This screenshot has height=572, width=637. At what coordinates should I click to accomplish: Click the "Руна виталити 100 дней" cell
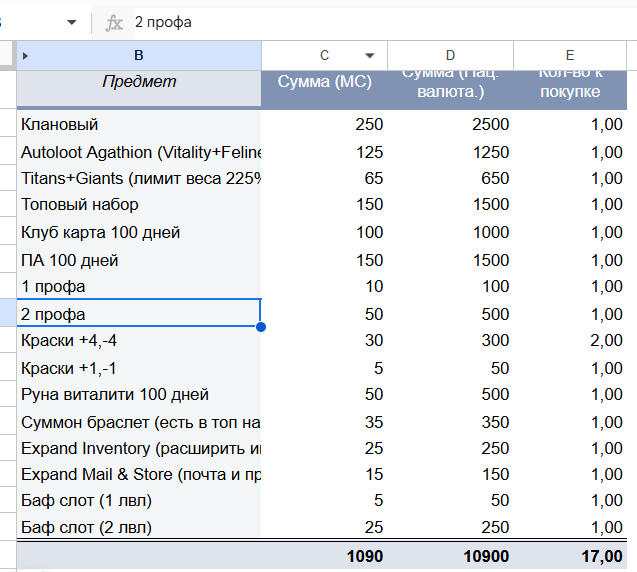click(139, 395)
